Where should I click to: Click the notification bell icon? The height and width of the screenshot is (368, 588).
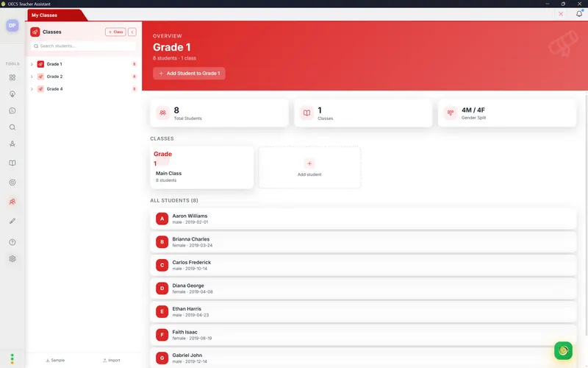pyautogui.click(x=579, y=14)
